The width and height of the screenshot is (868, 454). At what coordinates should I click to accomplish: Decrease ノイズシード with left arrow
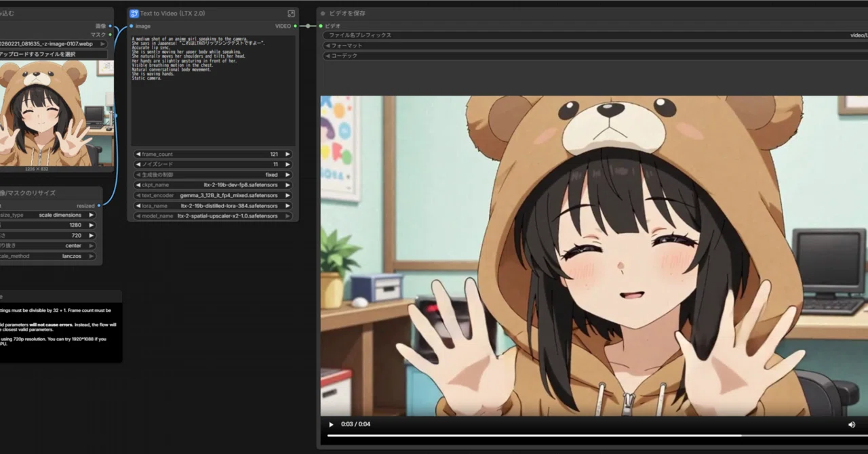(138, 165)
